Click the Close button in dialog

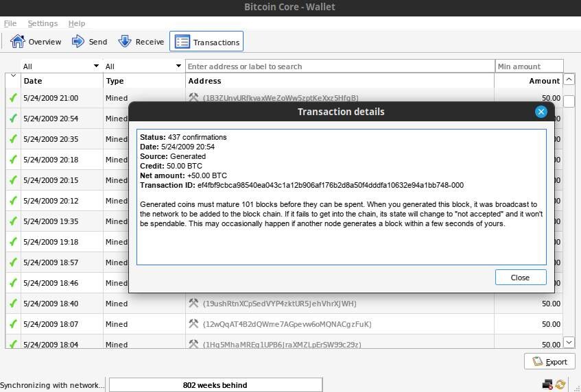(x=521, y=278)
